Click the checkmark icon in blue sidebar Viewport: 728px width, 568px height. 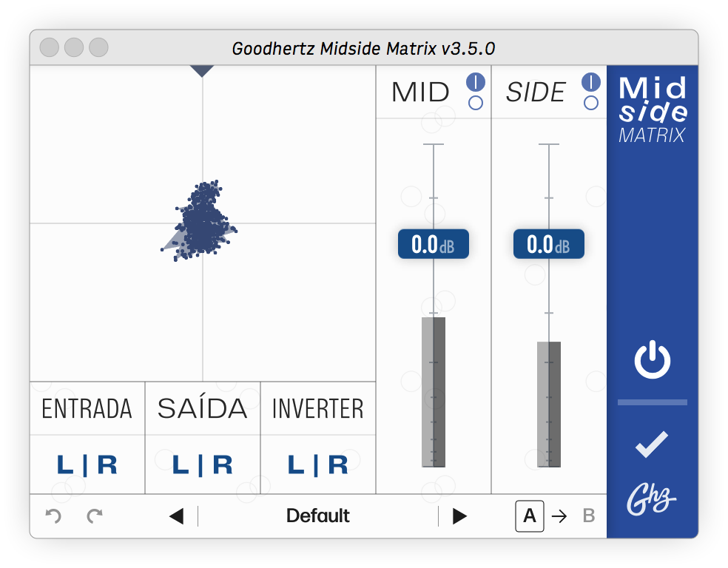coord(652,444)
